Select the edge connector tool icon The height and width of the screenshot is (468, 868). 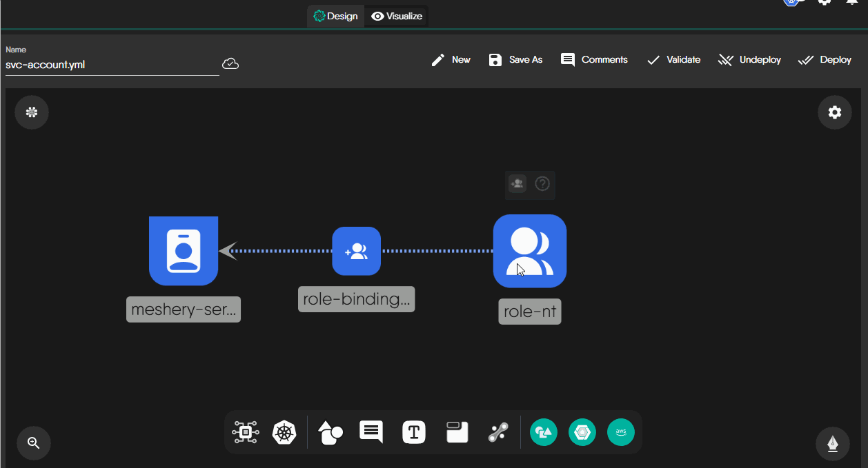(497, 432)
